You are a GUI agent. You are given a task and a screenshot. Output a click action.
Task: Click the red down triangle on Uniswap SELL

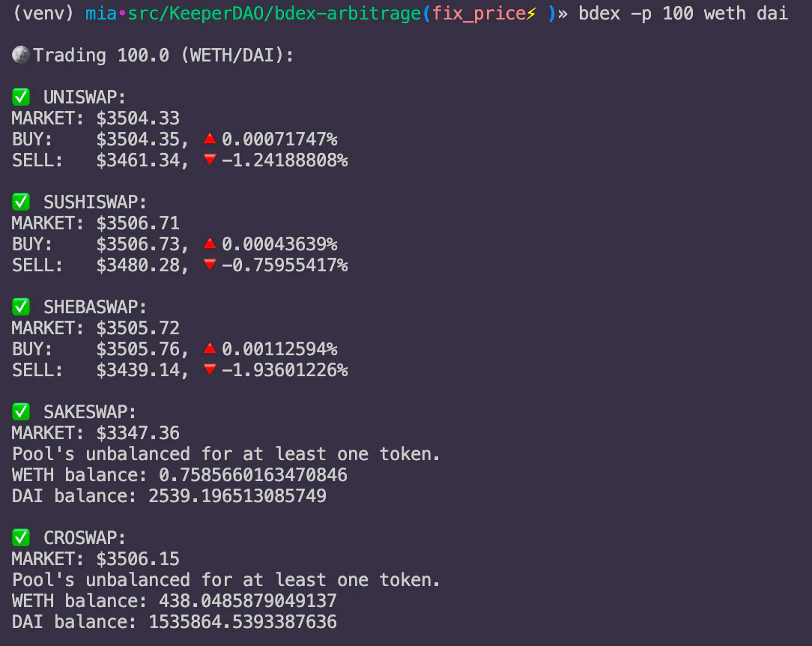[210, 160]
